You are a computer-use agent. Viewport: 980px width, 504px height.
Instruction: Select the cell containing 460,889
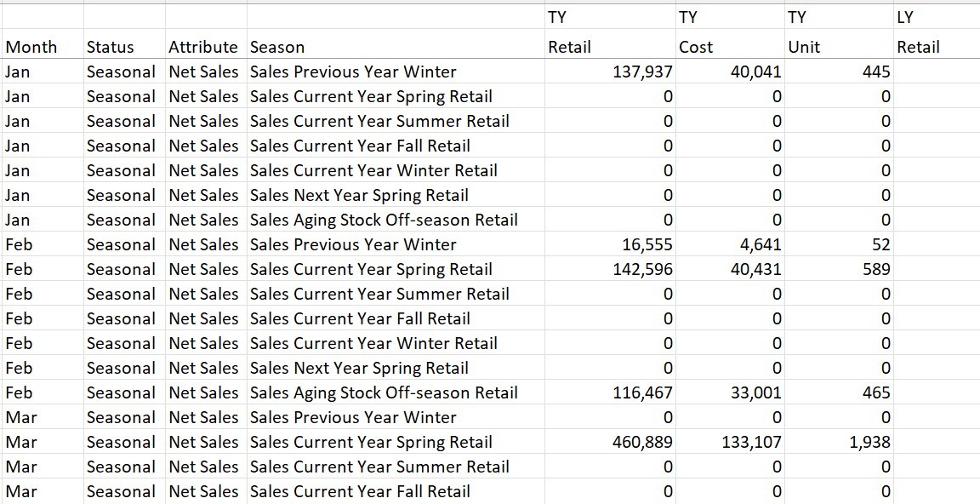pos(610,442)
